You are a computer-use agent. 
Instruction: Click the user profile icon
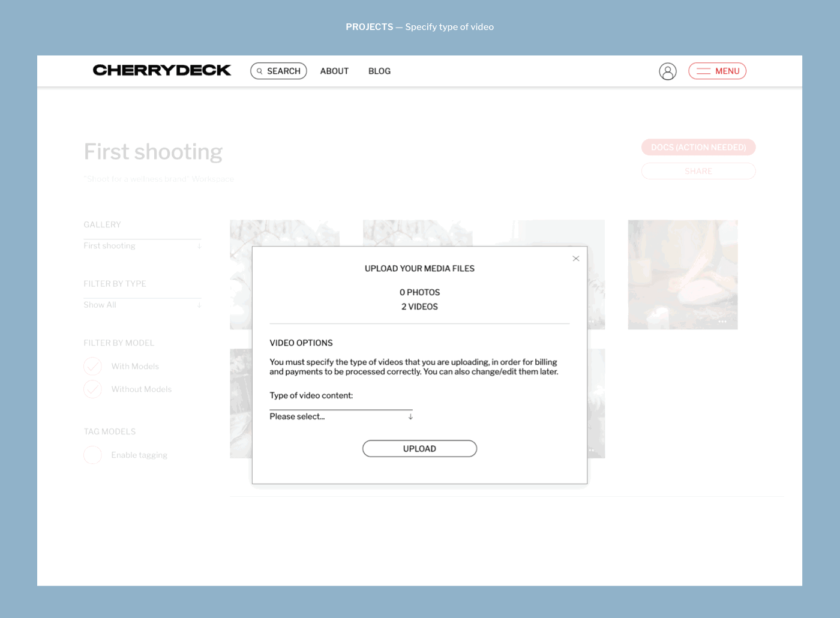pyautogui.click(x=667, y=71)
